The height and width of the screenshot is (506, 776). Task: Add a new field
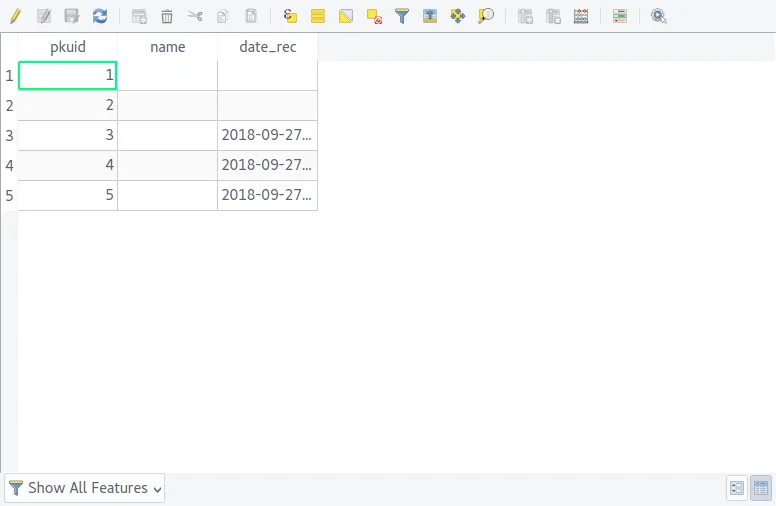pos(525,16)
